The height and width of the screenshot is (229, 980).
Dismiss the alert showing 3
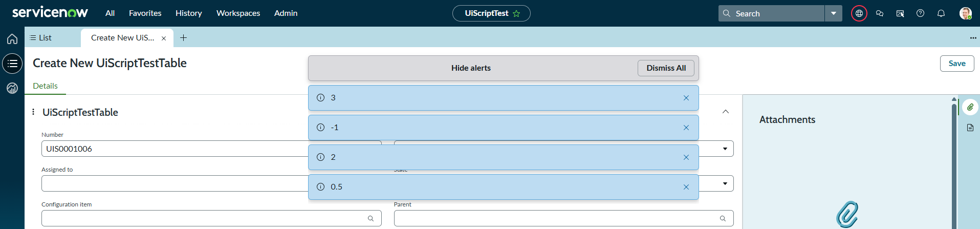point(686,98)
